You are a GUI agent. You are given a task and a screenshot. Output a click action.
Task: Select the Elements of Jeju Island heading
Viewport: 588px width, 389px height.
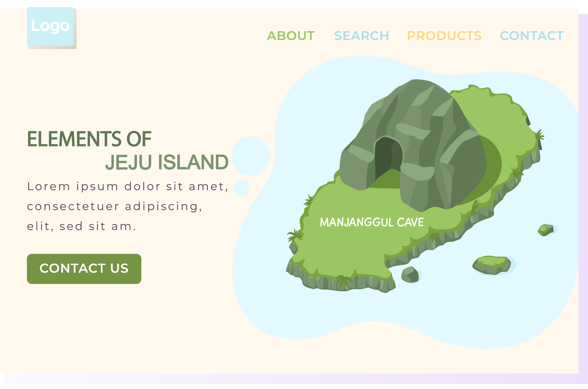(x=128, y=150)
